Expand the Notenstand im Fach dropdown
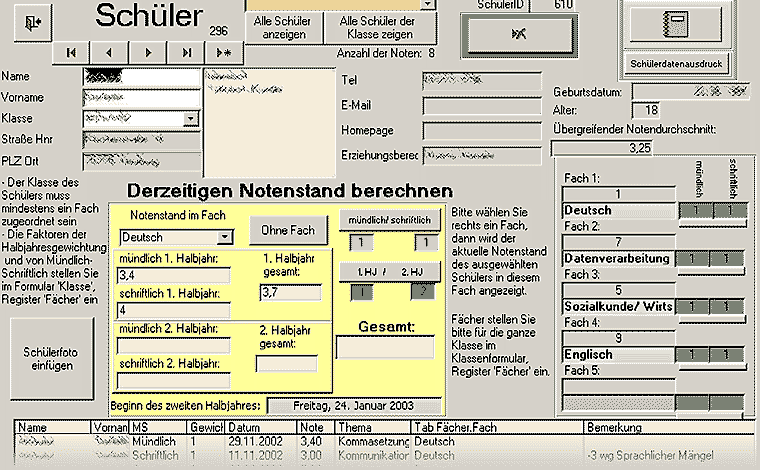Screen dimensions: 760x470 click(224, 237)
